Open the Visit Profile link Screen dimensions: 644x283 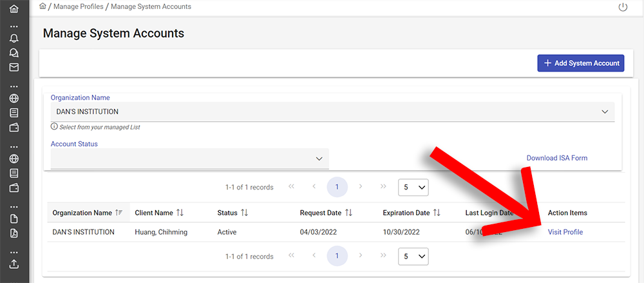click(x=565, y=232)
